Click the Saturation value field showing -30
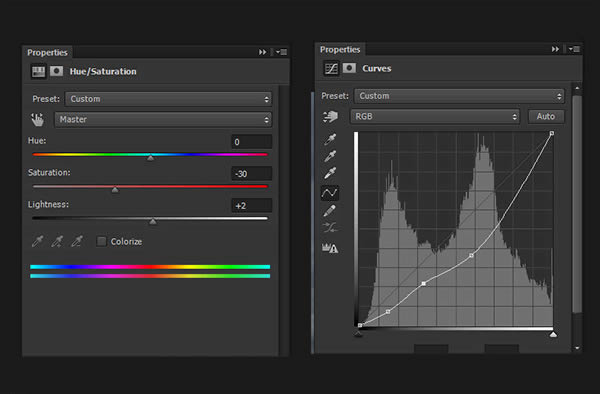600x394 pixels. click(251, 174)
